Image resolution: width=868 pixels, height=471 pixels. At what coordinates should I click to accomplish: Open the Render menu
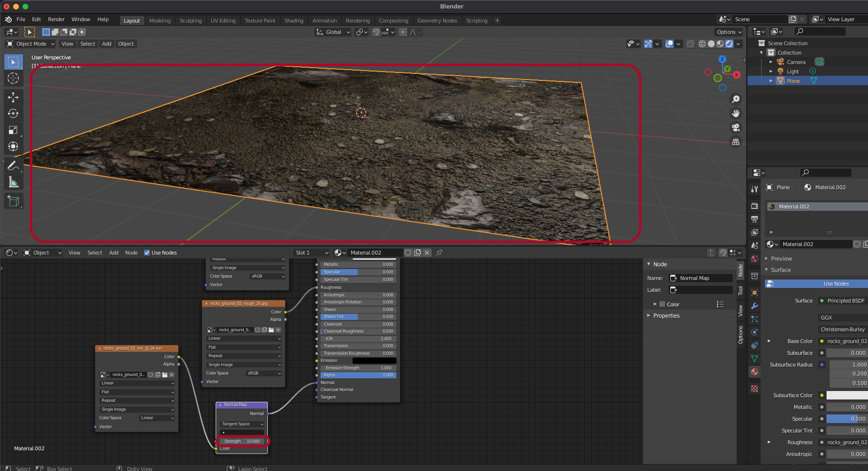coord(56,19)
